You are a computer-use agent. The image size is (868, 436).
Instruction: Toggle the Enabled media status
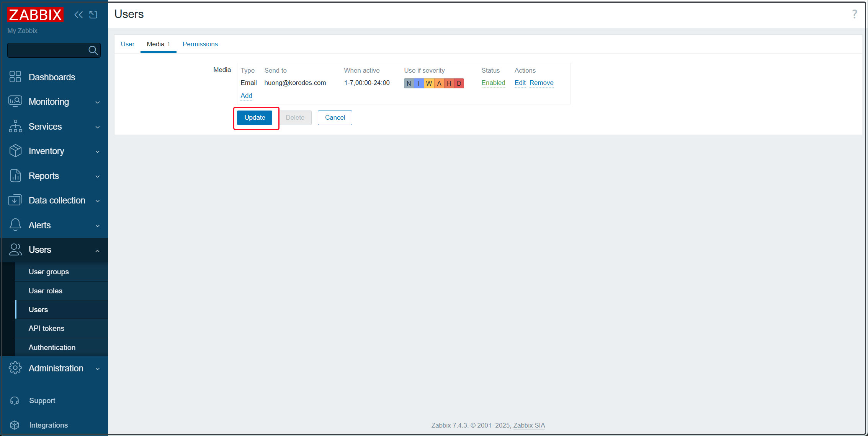[493, 83]
